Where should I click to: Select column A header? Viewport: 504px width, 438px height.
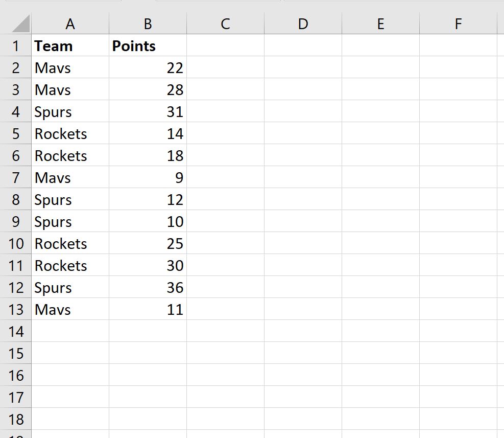coord(70,23)
